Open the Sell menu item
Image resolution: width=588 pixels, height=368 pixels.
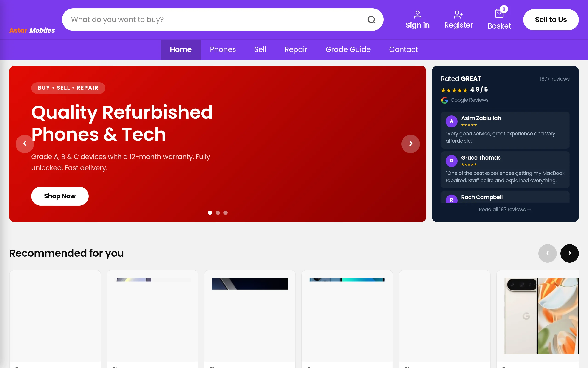coord(260,49)
